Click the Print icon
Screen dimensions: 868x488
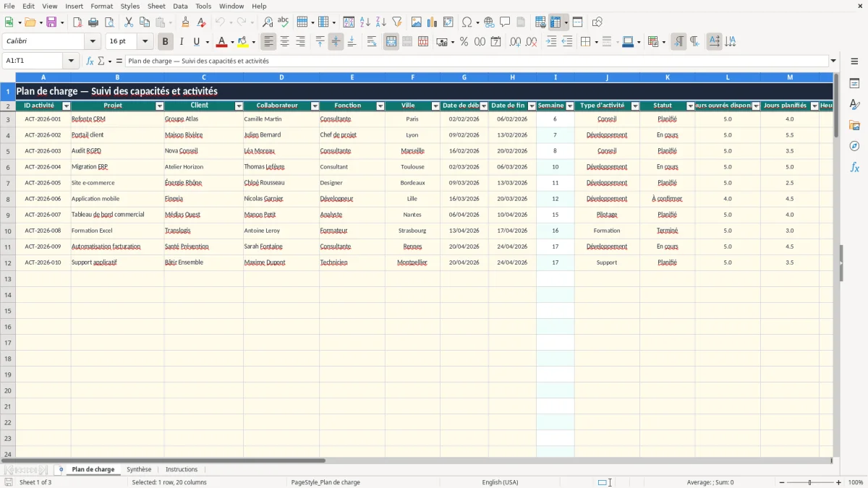(93, 22)
